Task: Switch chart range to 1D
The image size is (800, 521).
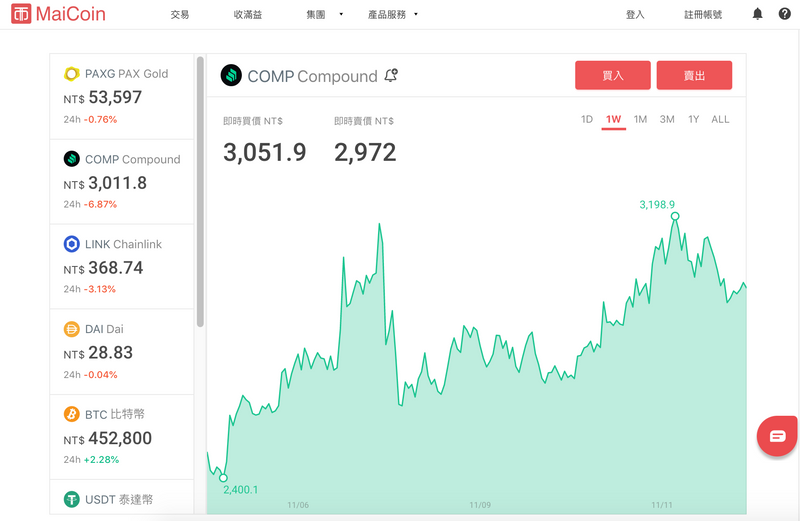Action: [x=587, y=119]
